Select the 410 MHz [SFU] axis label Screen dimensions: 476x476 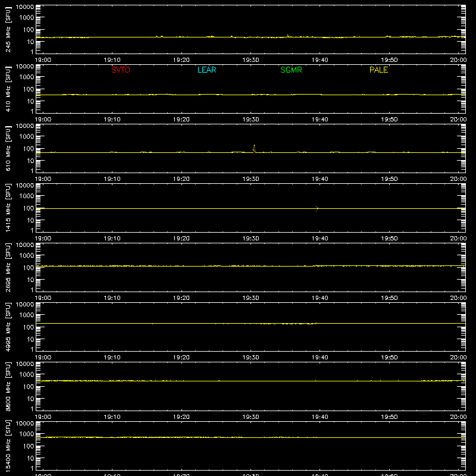pos(8,89)
